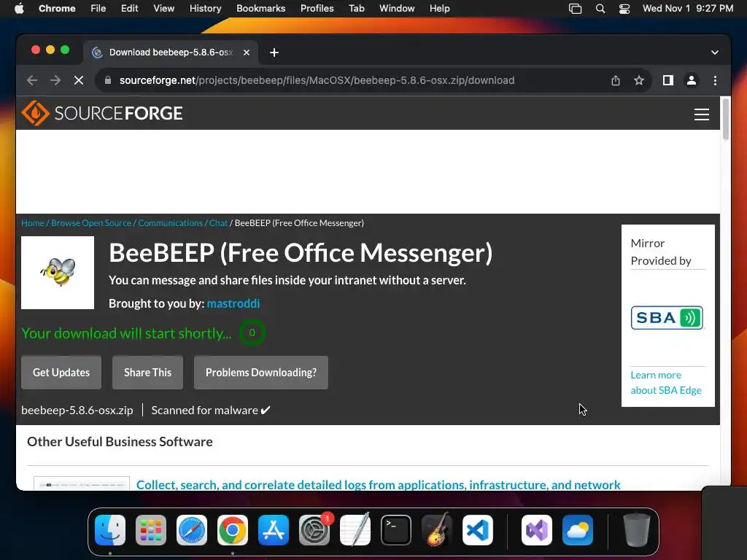Click Chrome icon in the Dock
Screen dimensions: 747x560
[233, 530]
